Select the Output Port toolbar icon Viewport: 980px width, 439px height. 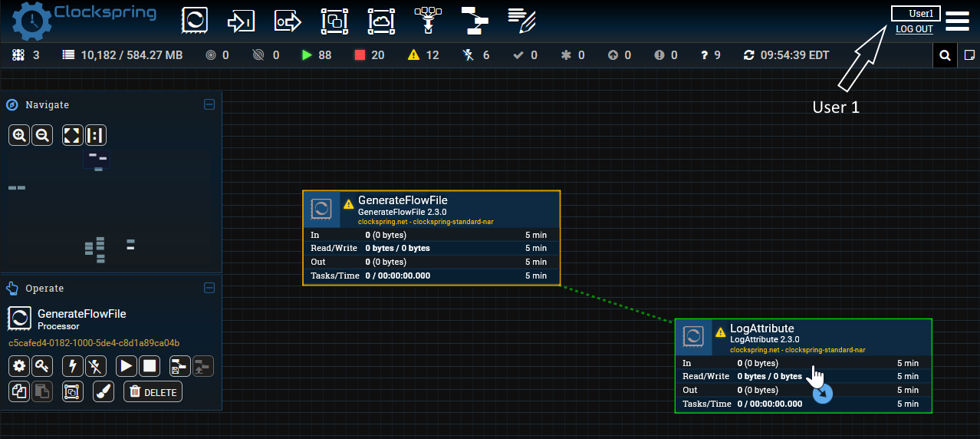pos(288,21)
